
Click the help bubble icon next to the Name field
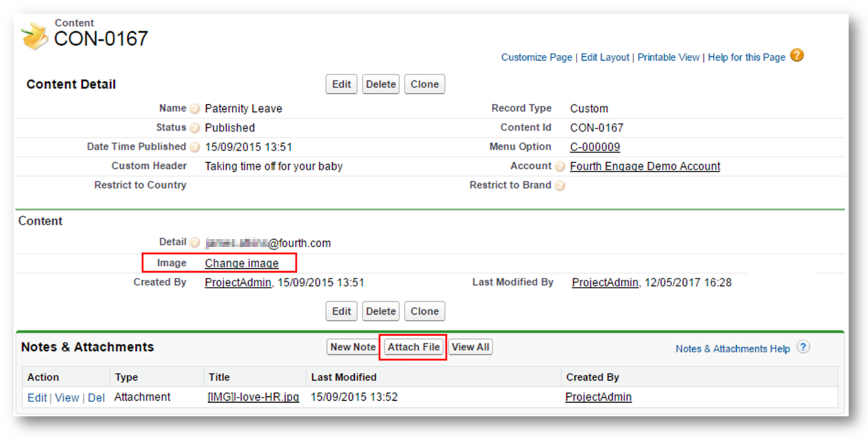pyautogui.click(x=195, y=109)
